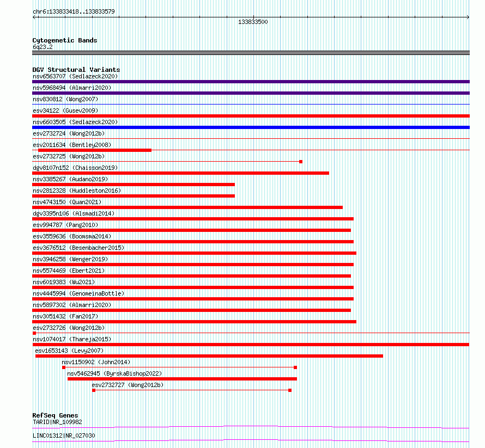
Task: Click the esv34122 (Gusev2009) label
Action: click(x=65, y=111)
